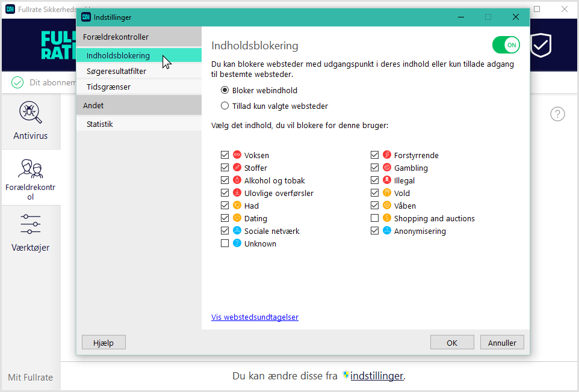
Task: Enable the Shopping and auctions checkbox
Action: coord(375,218)
